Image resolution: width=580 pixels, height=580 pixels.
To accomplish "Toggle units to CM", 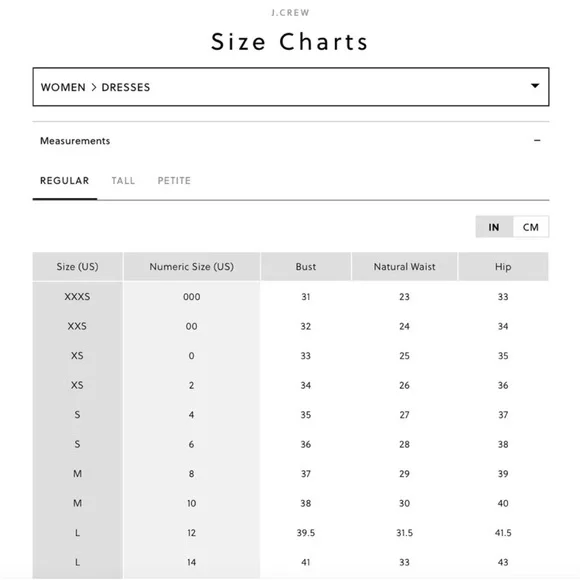I will pos(531,227).
